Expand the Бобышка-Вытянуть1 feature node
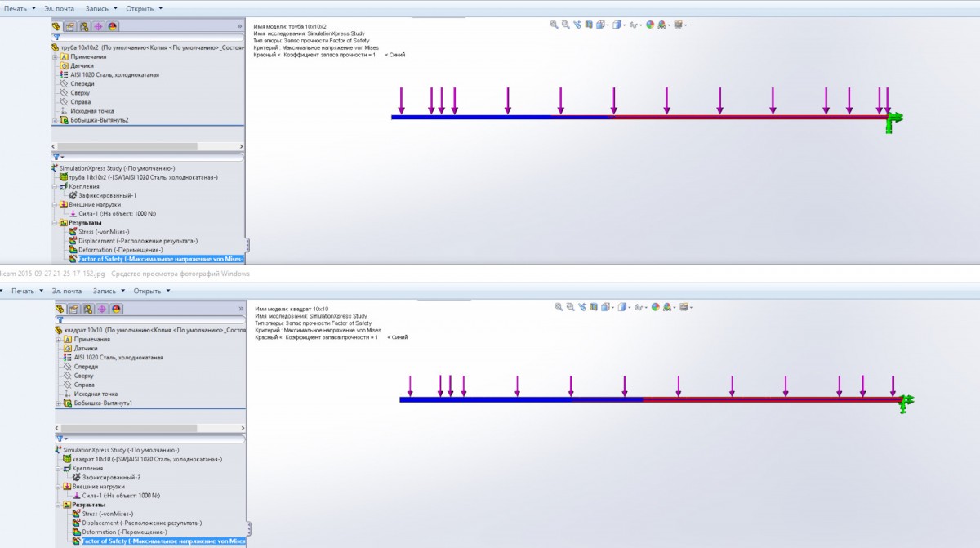980x548 pixels. (57, 403)
